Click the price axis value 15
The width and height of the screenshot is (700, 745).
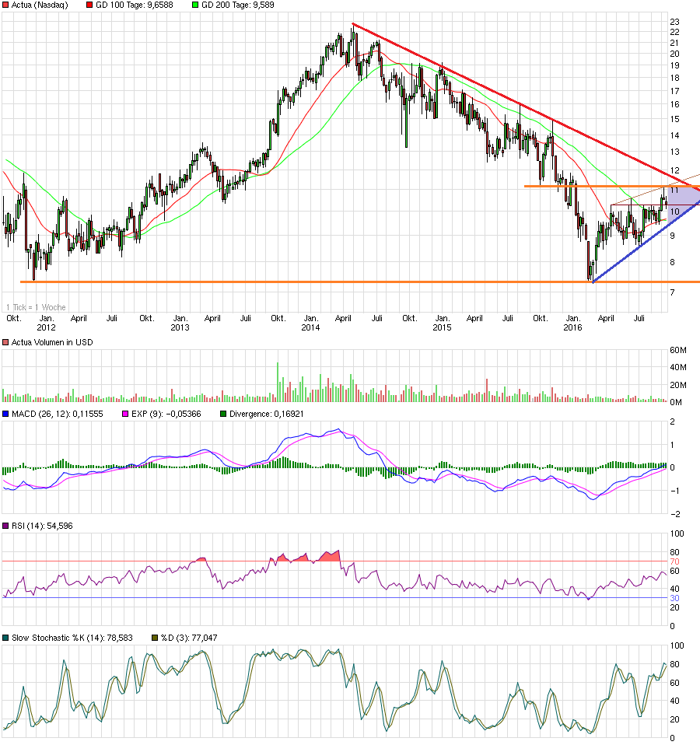click(x=674, y=119)
